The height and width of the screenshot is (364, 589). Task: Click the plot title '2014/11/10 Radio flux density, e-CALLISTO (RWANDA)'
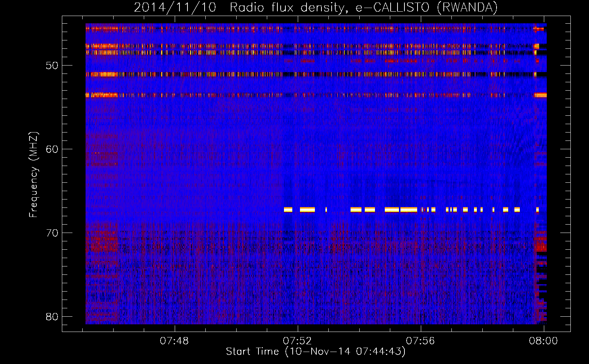coord(316,8)
